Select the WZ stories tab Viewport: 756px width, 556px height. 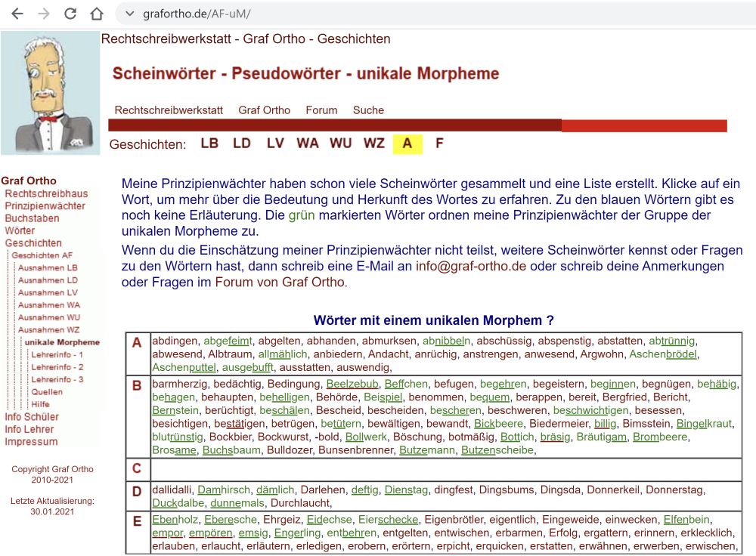point(373,144)
